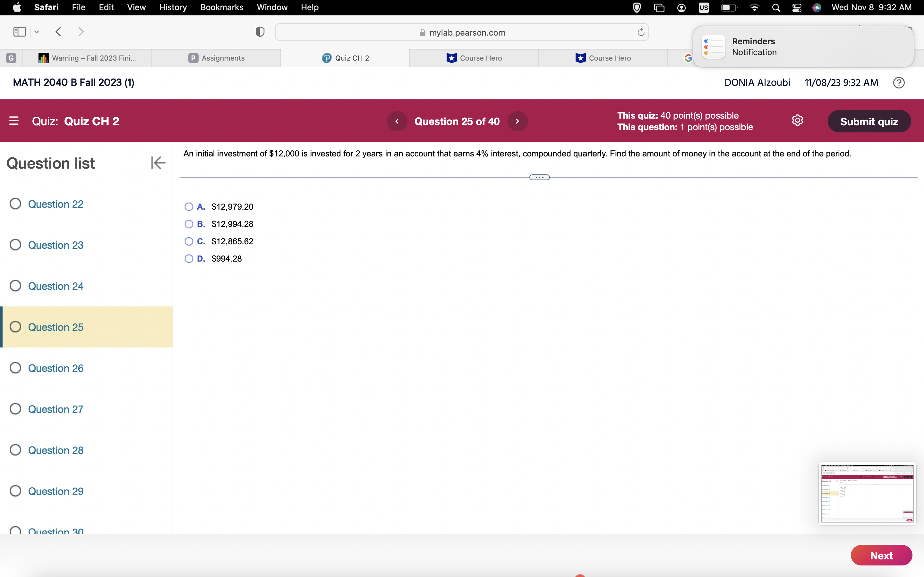Select answer choice C, $12,865.62

pos(189,241)
